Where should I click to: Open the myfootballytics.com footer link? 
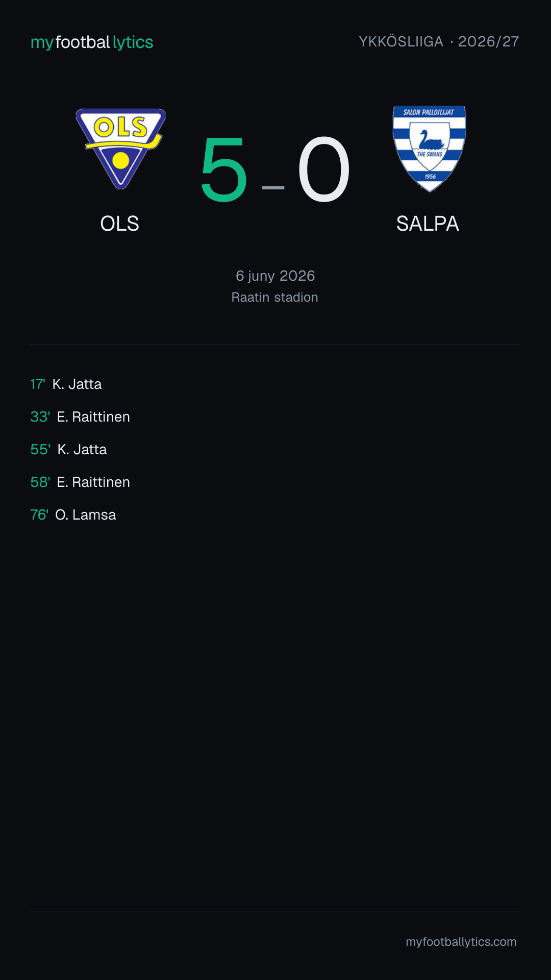[461, 942]
